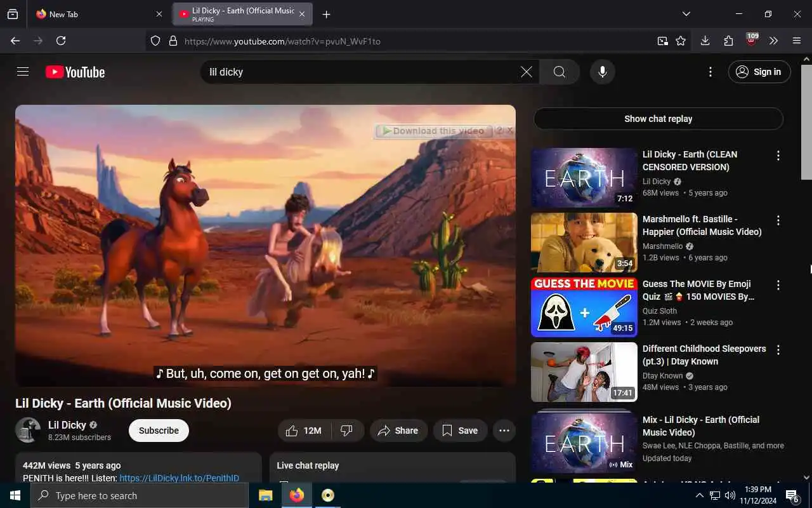Screen dimensions: 812x508
Task: Open options for Earth Clean Censored Version
Action: click(x=778, y=156)
